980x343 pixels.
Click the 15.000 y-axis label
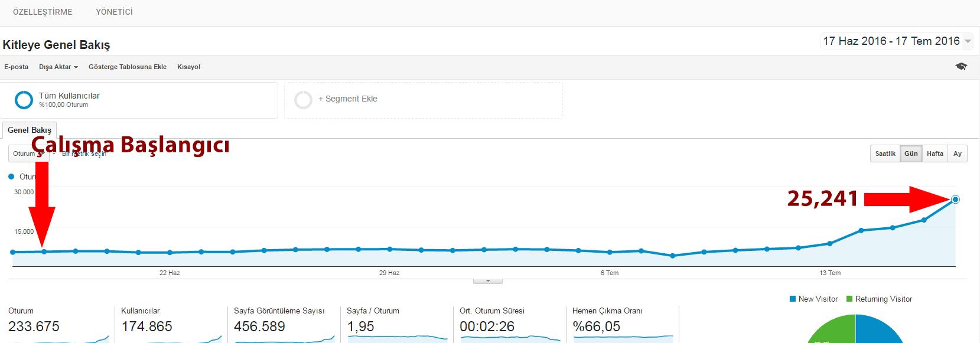tap(24, 231)
